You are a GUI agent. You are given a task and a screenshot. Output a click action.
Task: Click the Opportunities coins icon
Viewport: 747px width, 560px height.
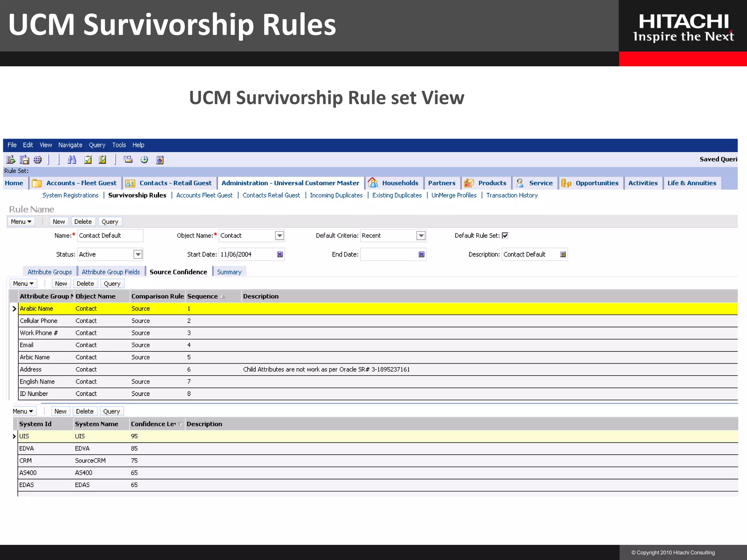[x=566, y=183]
